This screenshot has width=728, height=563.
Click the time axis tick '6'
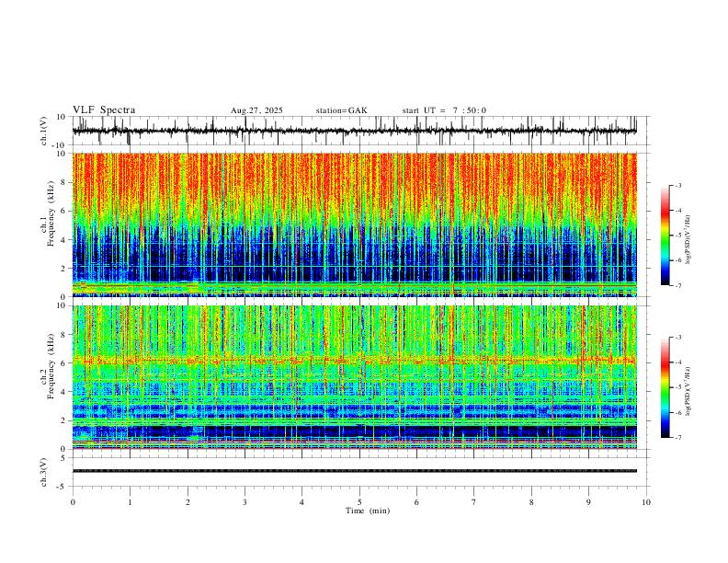pos(417,502)
